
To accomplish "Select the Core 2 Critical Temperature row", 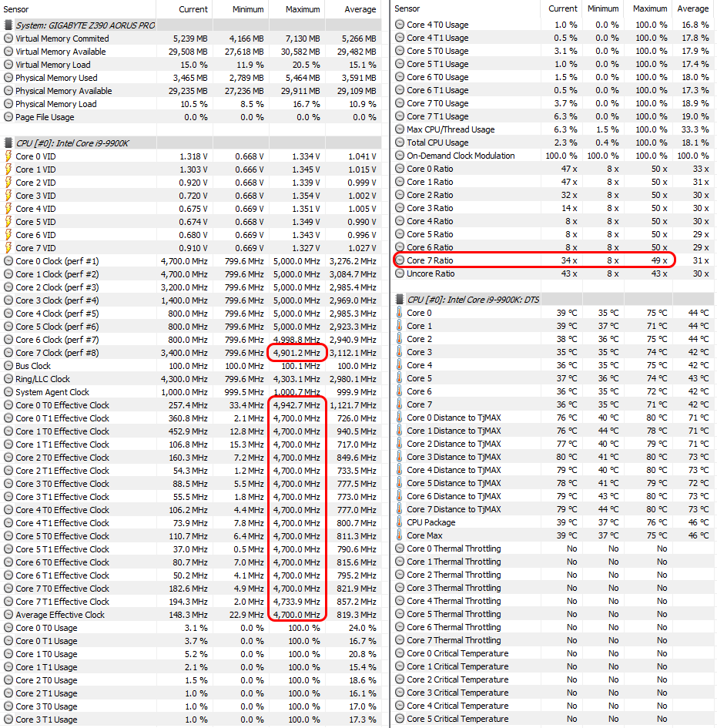I will pyautogui.click(x=553, y=679).
